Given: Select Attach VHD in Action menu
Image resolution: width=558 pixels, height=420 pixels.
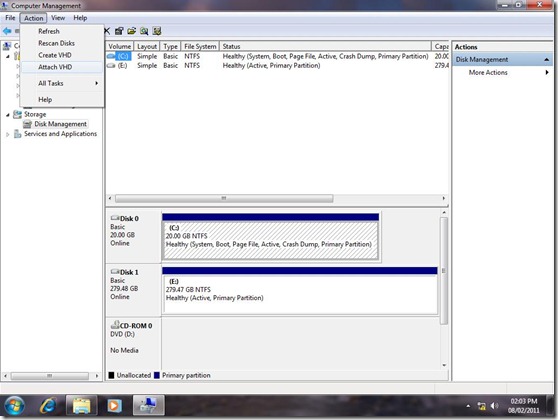Looking at the screenshot, I should 62,67.
